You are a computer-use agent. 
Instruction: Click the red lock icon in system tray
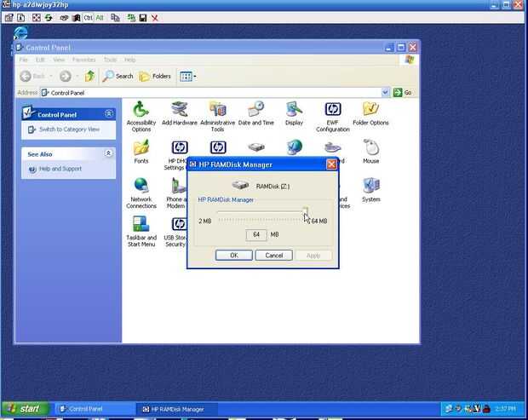pyautogui.click(x=486, y=409)
